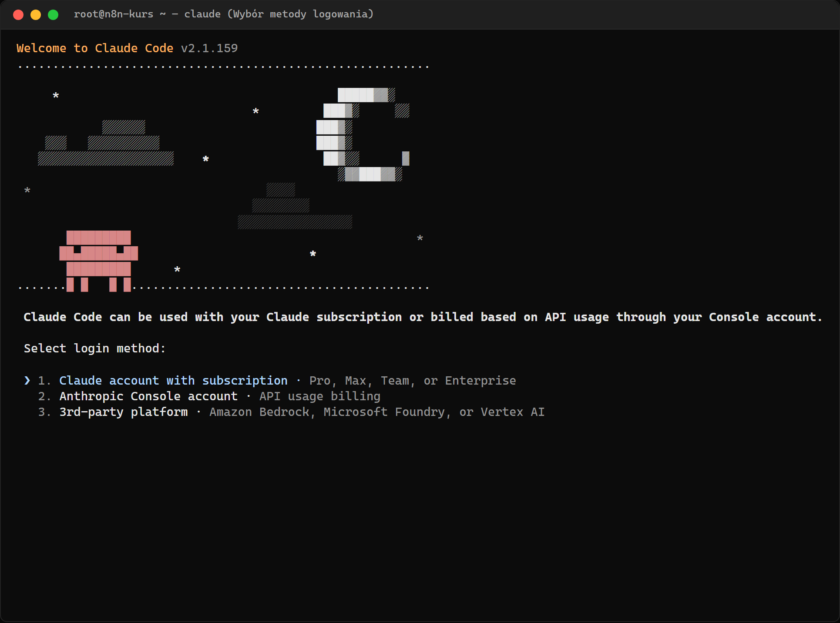Click the large pixel-art C logo
Screen dimensions: 840x623
363,134
